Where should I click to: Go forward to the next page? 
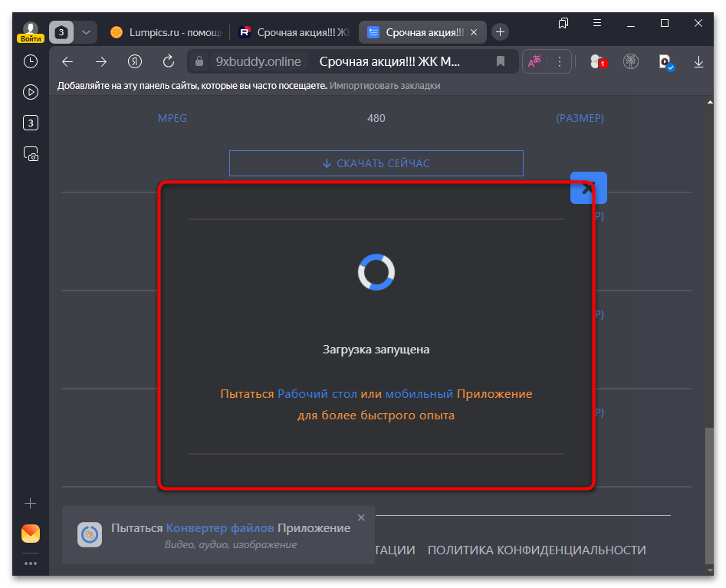pos(101,61)
